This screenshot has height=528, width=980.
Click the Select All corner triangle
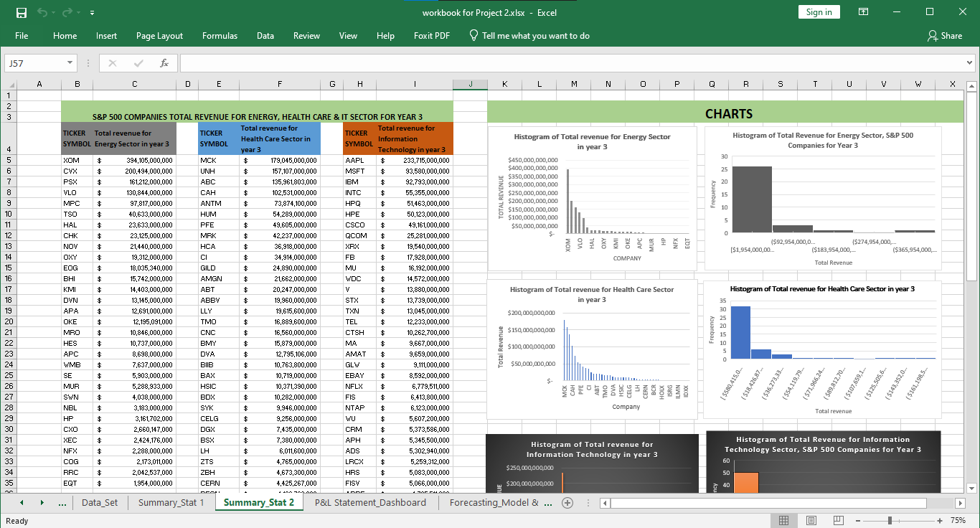click(10, 84)
